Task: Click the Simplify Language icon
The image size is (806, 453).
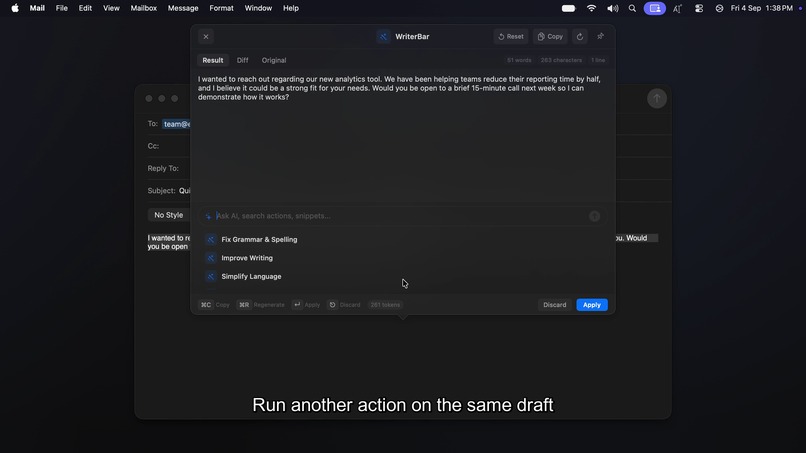Action: tap(211, 277)
